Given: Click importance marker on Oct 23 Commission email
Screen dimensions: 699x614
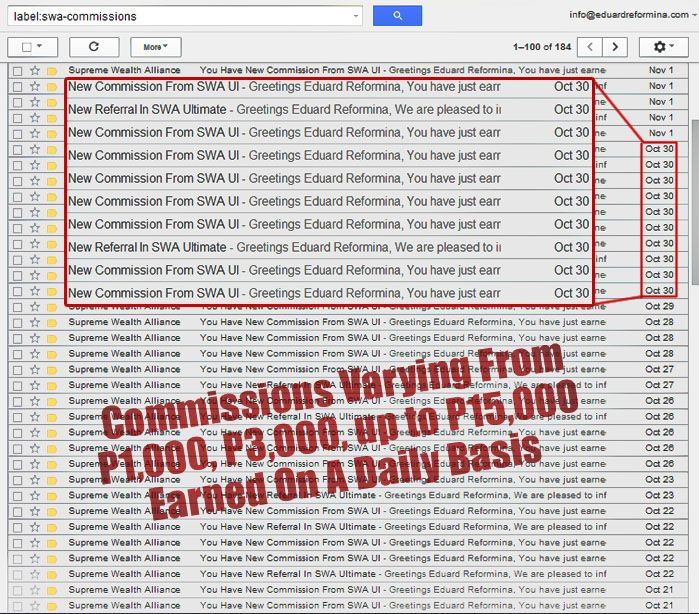Looking at the screenshot, I should [52, 480].
